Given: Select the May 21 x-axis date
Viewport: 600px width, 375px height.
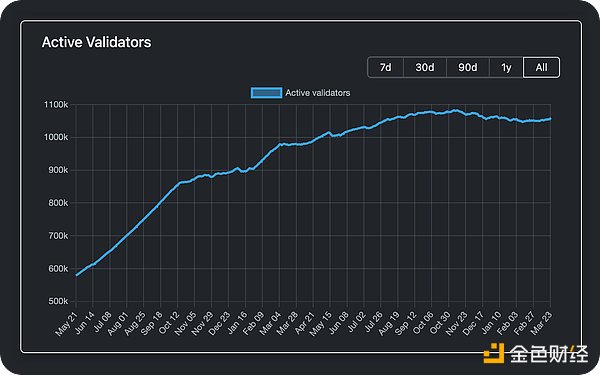Looking at the screenshot, I should tap(67, 324).
